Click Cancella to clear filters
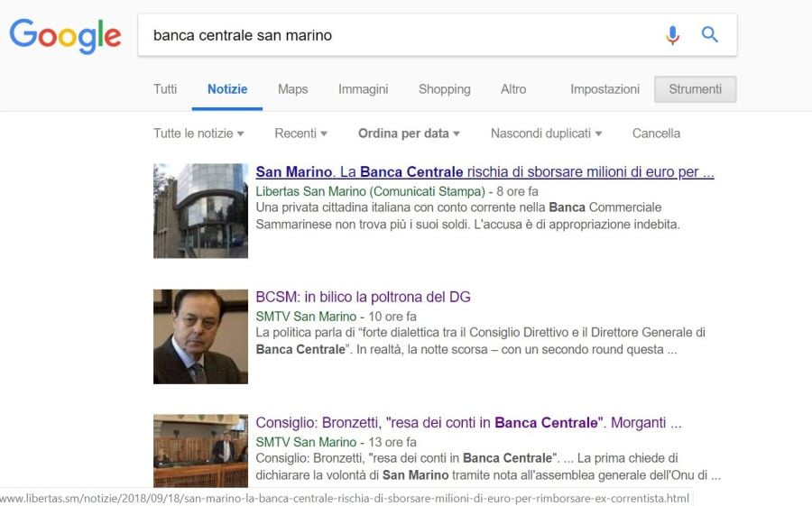812x506 pixels. click(x=656, y=133)
